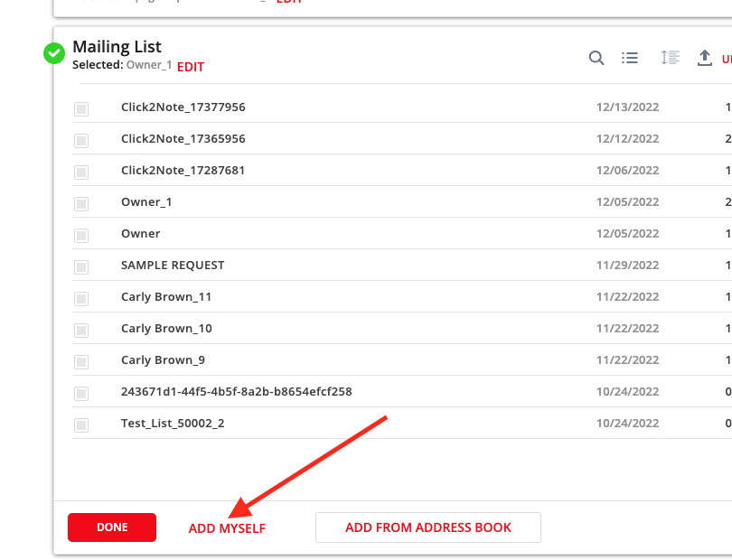Viewport: 732px width, 560px height.
Task: Switch to the bulleted list view icon
Action: (x=630, y=58)
